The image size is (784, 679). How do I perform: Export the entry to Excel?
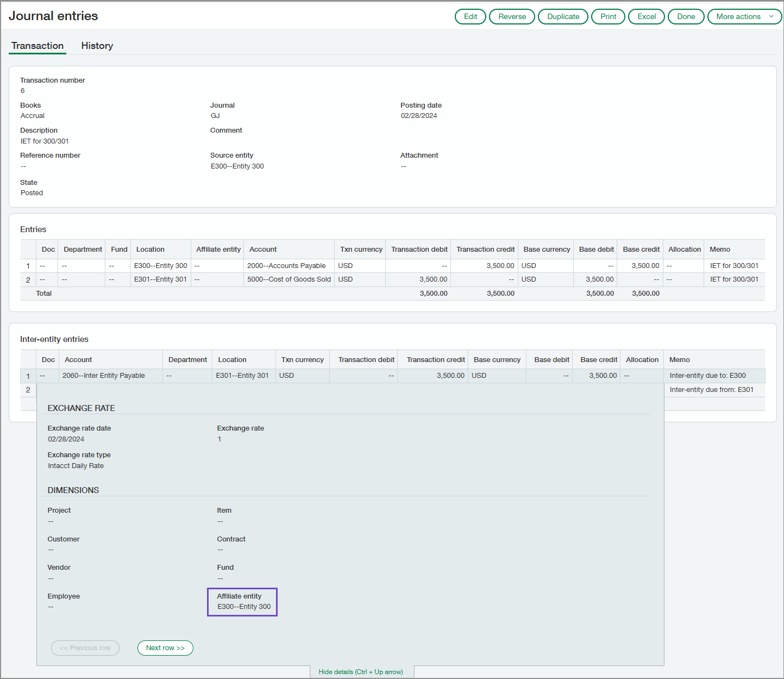646,16
